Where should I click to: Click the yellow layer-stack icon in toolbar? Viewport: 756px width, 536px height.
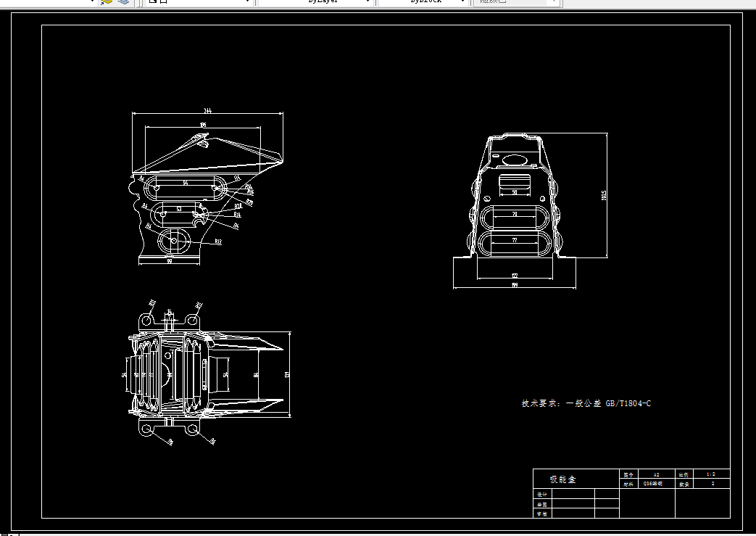click(107, 1)
